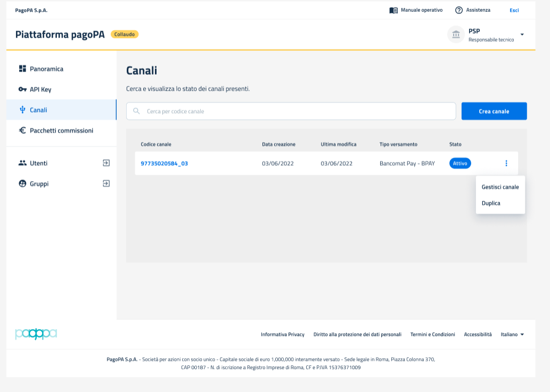Choose Duplica from the context menu
The height and width of the screenshot is (392, 550).
[x=491, y=203]
